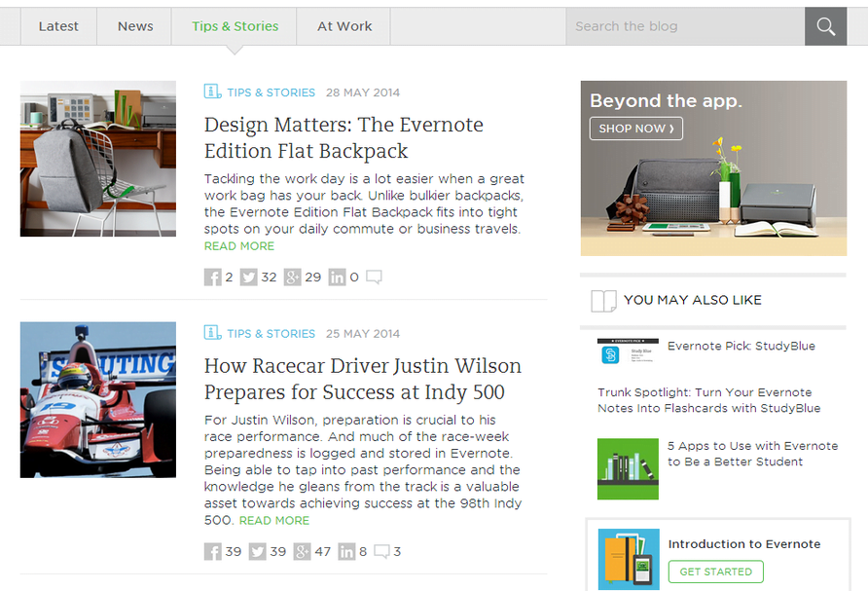Open comments icon for backpack article
This screenshot has width=868, height=591.
tap(374, 277)
